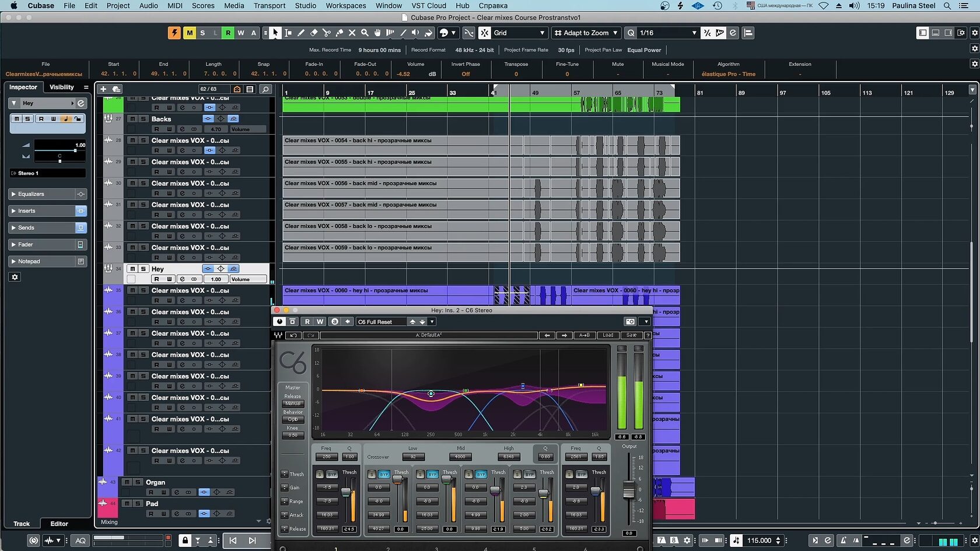Open the Grid snap type dropdown
This screenshot has width=980, height=551.
[519, 33]
